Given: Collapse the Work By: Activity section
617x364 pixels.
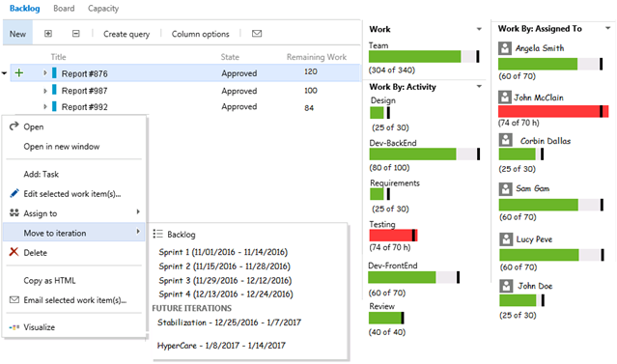Looking at the screenshot, I should pyautogui.click(x=479, y=86).
